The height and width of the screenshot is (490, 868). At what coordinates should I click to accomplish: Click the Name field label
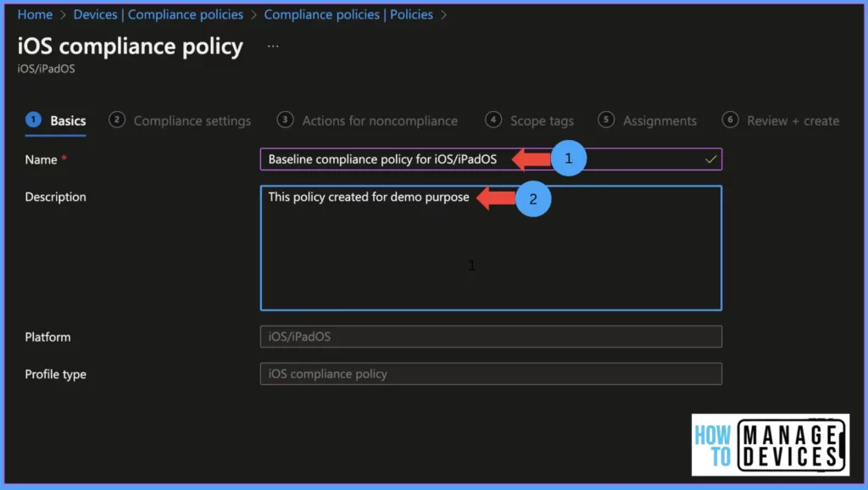(x=41, y=159)
